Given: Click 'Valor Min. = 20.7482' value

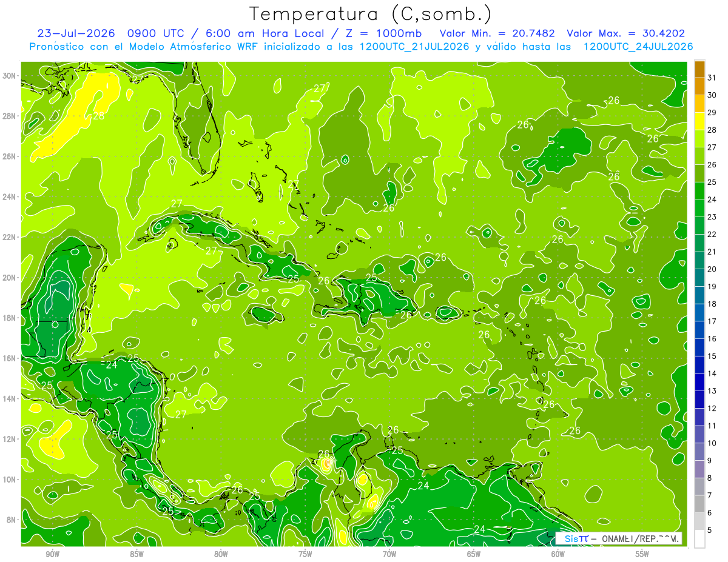Looking at the screenshot, I should tap(497, 33).
